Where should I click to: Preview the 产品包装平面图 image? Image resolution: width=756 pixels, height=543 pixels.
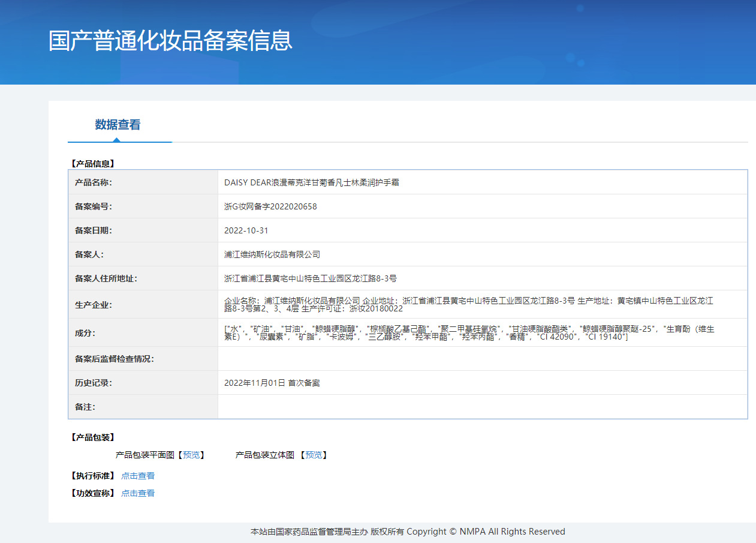coord(191,455)
